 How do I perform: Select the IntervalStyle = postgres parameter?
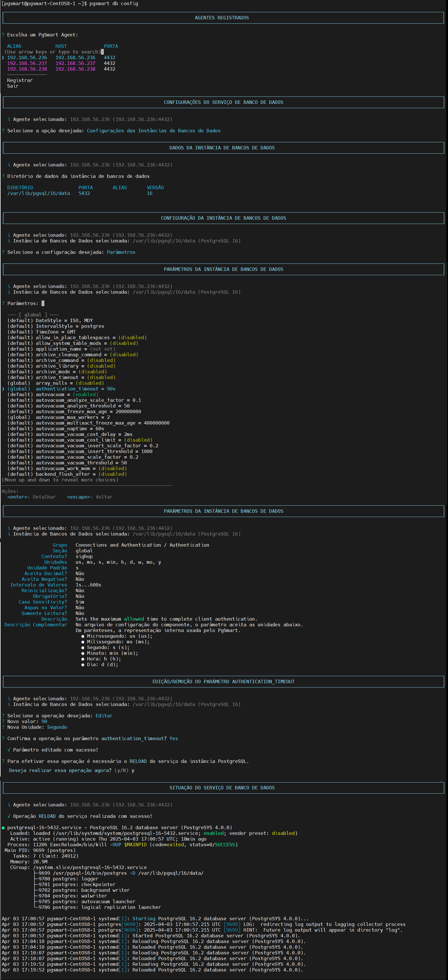(x=55, y=326)
